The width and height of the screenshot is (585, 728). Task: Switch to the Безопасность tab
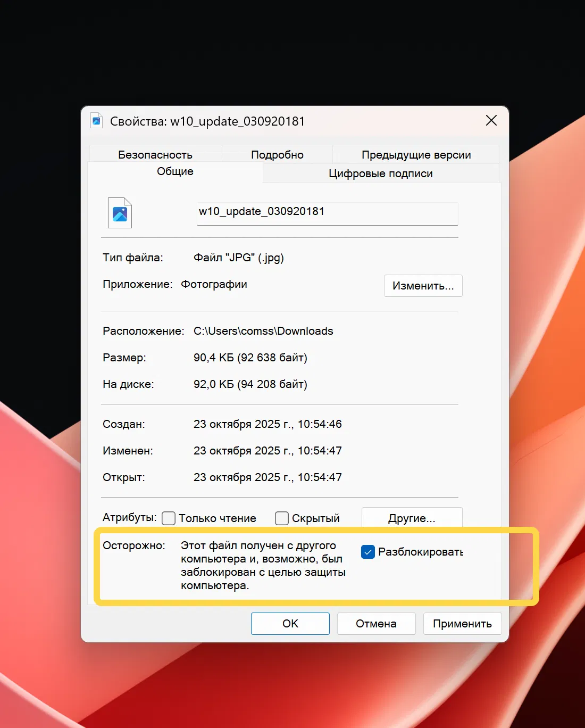point(155,154)
